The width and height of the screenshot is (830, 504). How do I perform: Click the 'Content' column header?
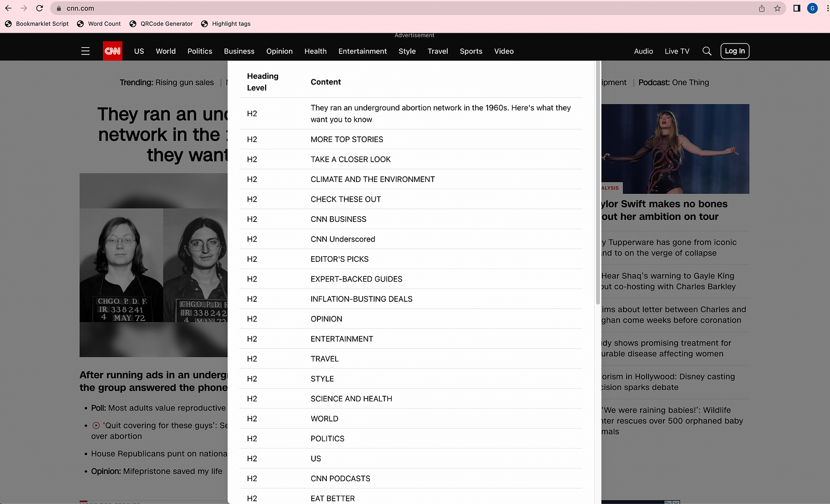tap(326, 82)
